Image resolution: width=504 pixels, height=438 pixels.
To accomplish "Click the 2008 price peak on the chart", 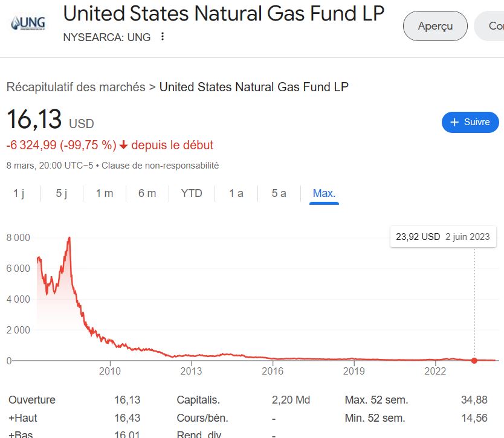I will click(x=69, y=237).
